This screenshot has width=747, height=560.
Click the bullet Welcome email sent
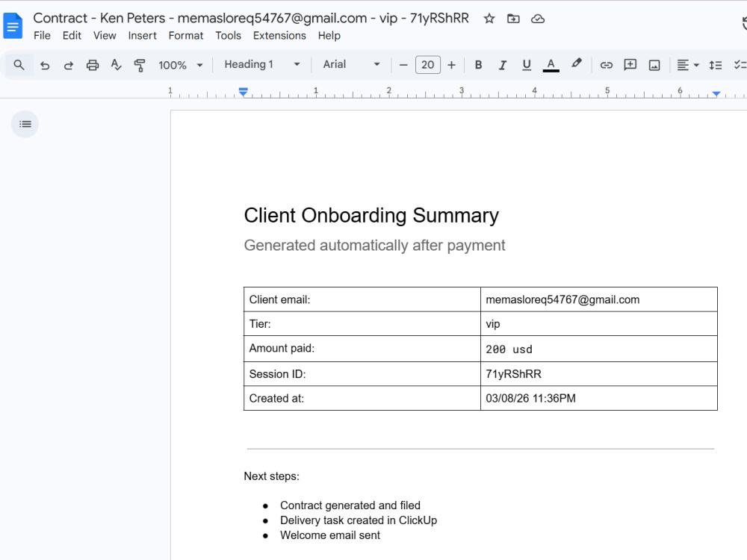329,535
